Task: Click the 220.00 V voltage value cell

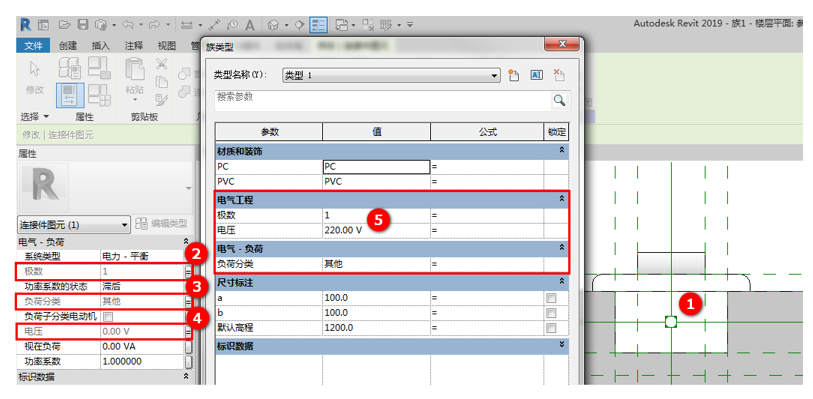Action: click(376, 230)
